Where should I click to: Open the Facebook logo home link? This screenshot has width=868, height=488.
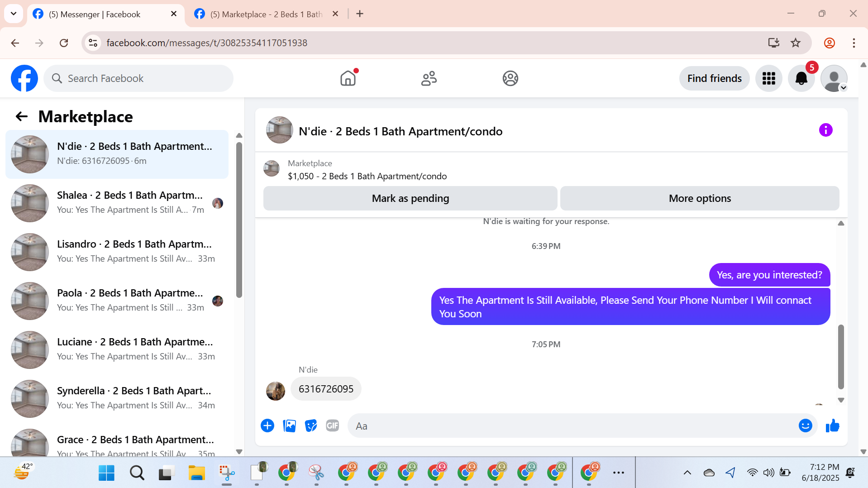click(x=24, y=78)
